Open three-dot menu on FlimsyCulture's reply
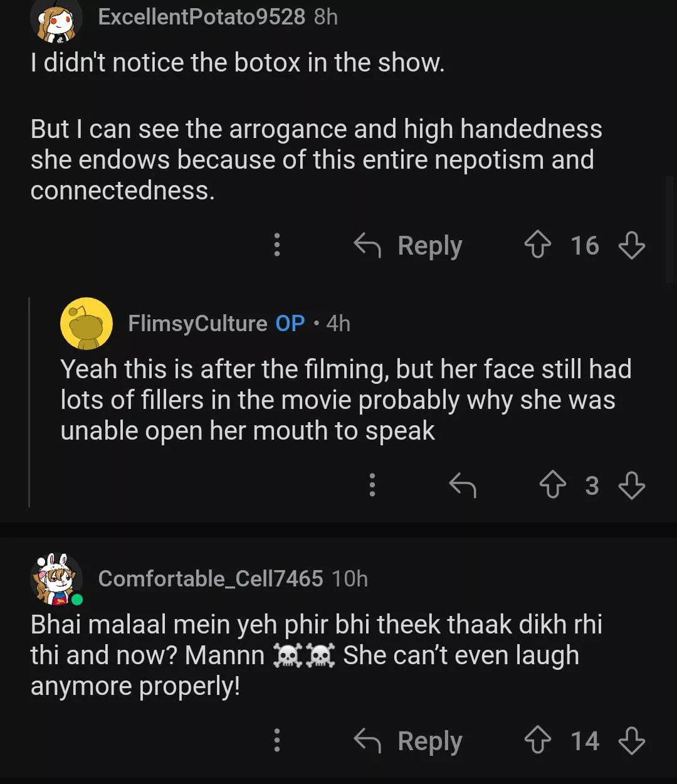This screenshot has width=677, height=784. click(372, 485)
